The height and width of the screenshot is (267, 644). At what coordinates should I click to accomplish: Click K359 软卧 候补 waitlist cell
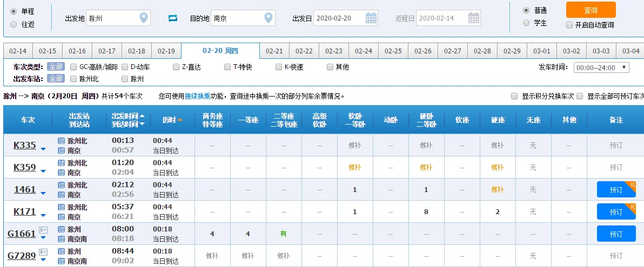(x=355, y=167)
